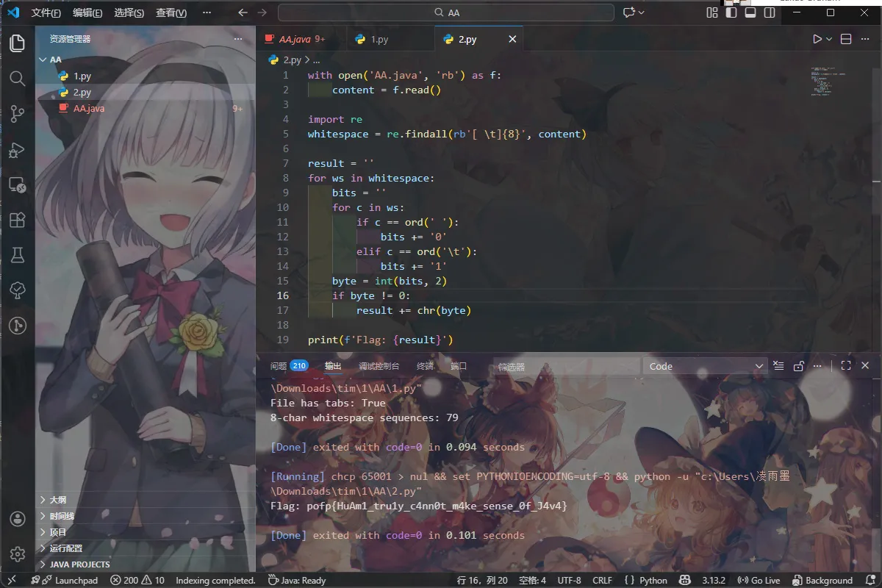Open the Source Control view
Screen dimensions: 882x588
[x=17, y=113]
